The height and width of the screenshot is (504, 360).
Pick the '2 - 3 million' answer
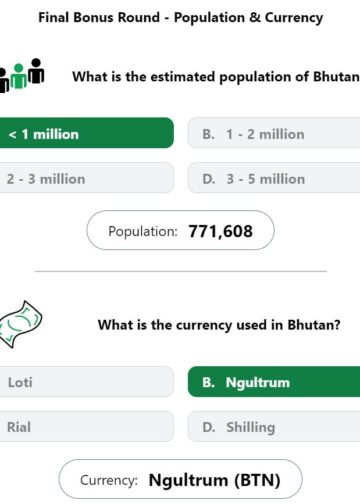(x=87, y=178)
